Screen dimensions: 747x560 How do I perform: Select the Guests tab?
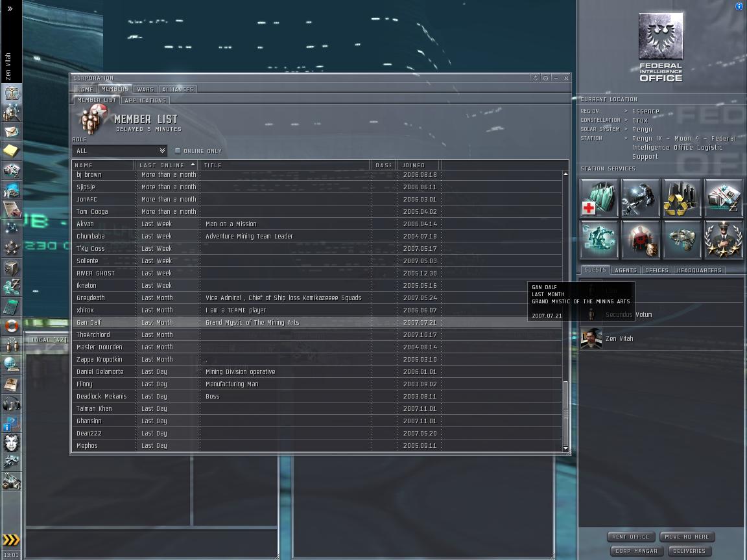[595, 270]
